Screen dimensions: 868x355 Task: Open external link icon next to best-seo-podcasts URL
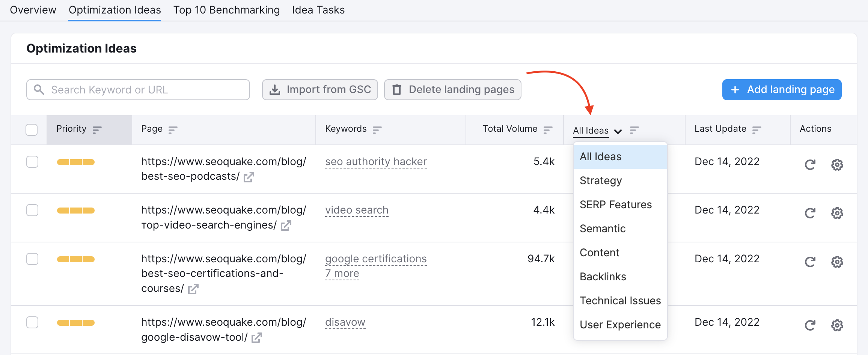[x=249, y=177]
